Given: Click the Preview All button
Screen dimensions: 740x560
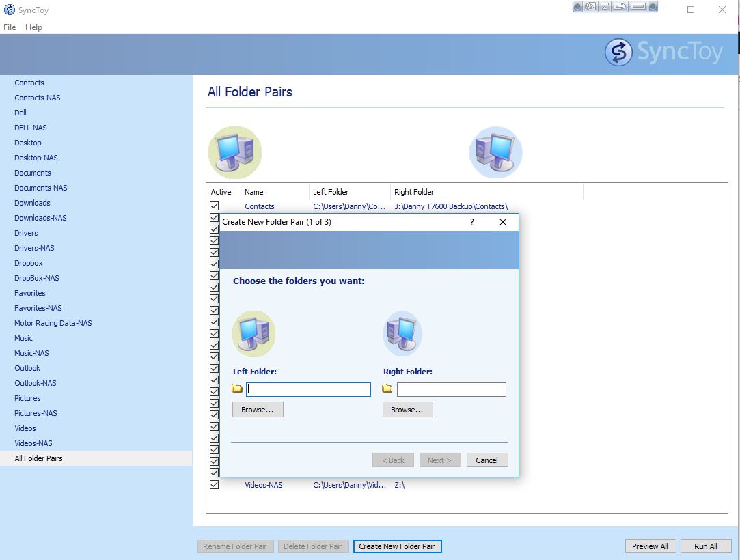Looking at the screenshot, I should click(650, 546).
